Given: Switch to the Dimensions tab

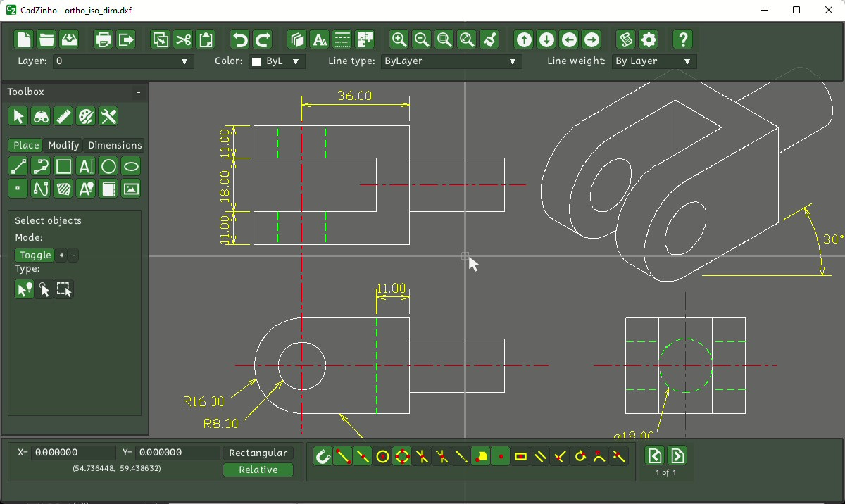Looking at the screenshot, I should [115, 145].
